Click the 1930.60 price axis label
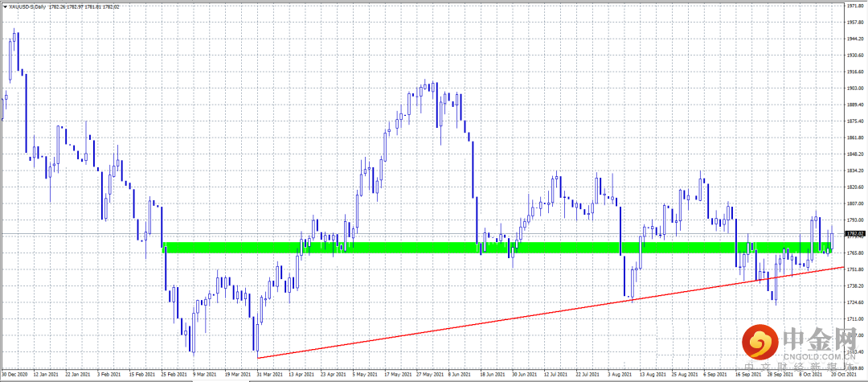 point(856,55)
